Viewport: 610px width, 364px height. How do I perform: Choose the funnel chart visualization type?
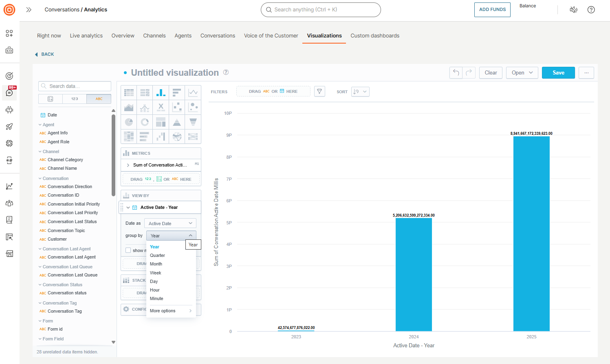193,122
